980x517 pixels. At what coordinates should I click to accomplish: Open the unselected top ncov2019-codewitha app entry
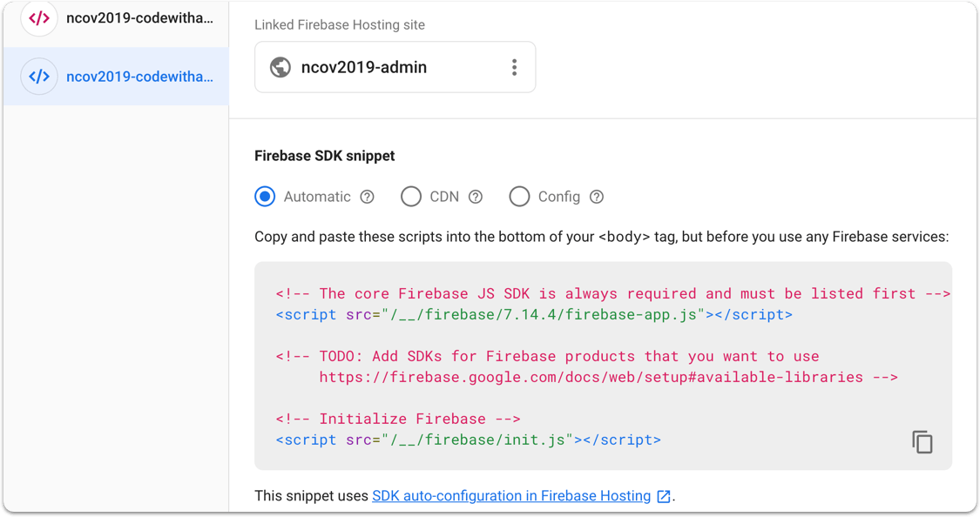tap(116, 22)
